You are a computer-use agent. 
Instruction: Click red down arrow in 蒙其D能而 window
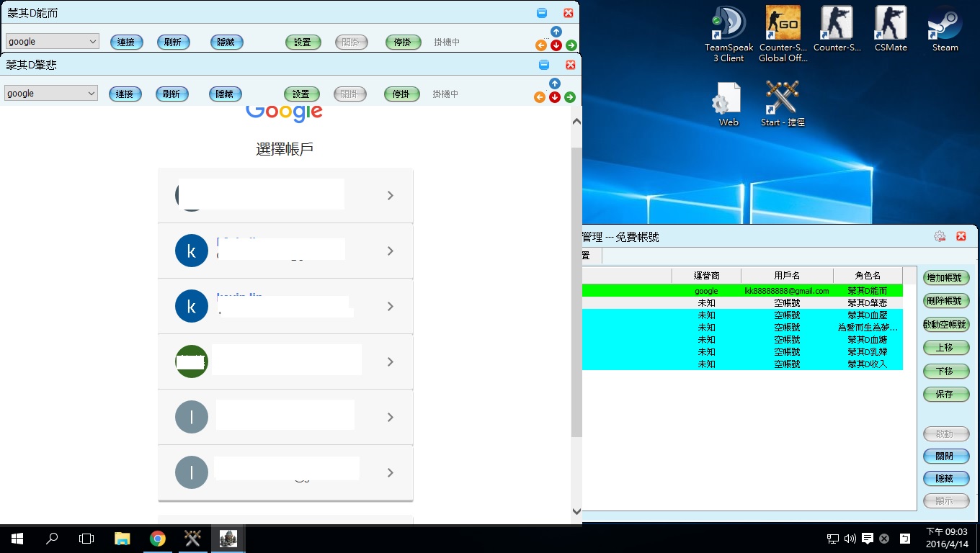click(x=556, y=45)
